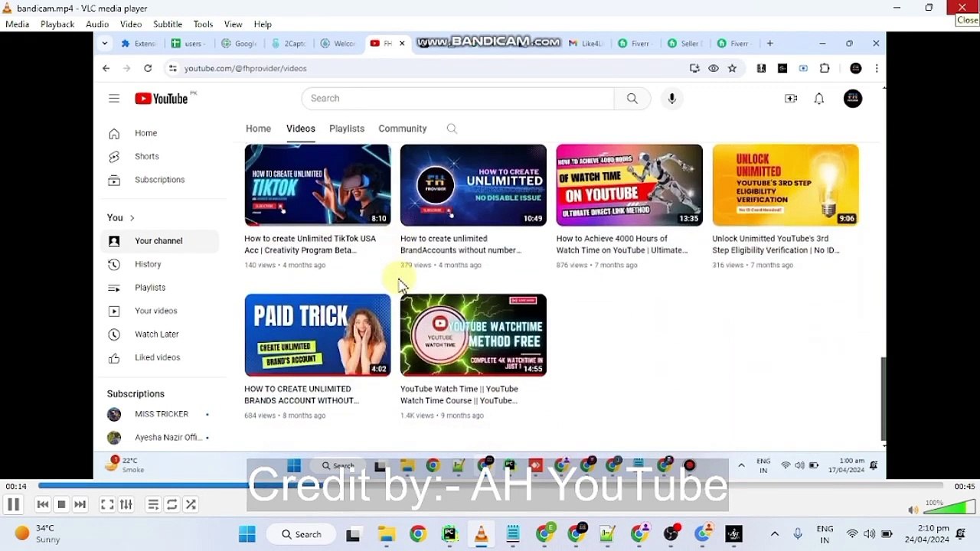The width and height of the screenshot is (980, 551).
Task: Click the YouTube search field
Action: pos(458,98)
